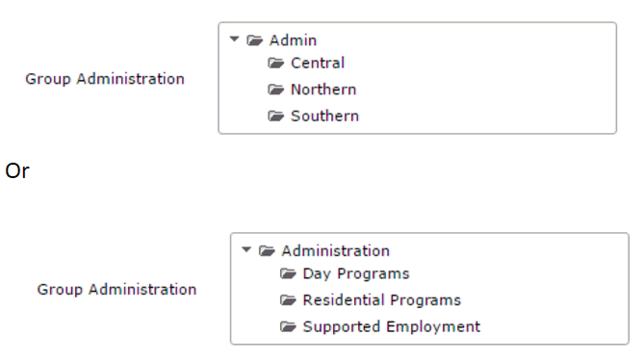The image size is (644, 362).
Task: Select the Southern group
Action: [x=324, y=116]
